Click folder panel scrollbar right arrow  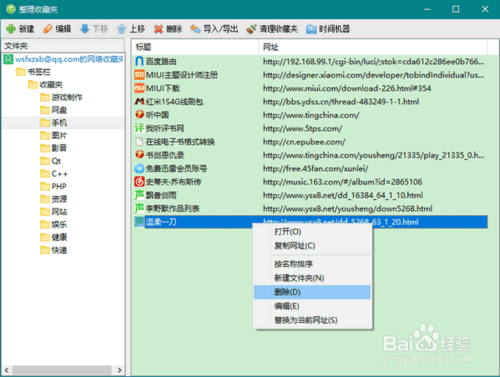tap(119, 370)
